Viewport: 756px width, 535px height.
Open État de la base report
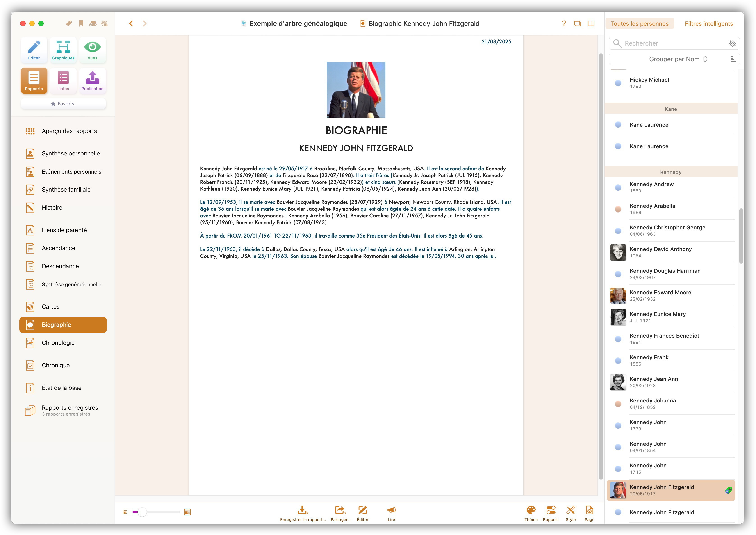pyautogui.click(x=63, y=388)
